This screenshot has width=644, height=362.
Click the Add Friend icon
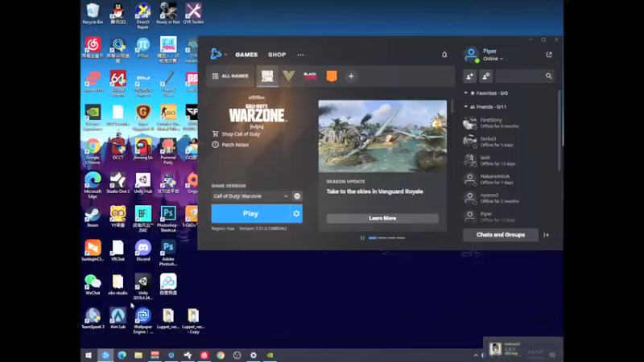coord(470,76)
